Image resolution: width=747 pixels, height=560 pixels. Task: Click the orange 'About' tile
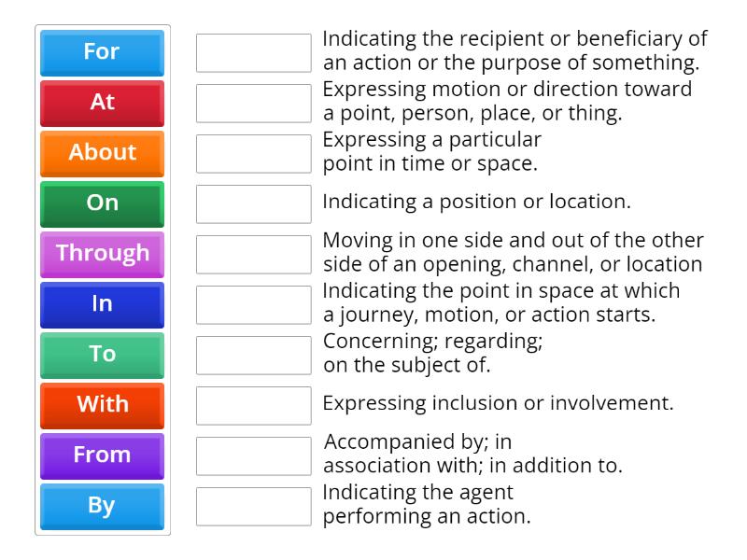pos(100,153)
